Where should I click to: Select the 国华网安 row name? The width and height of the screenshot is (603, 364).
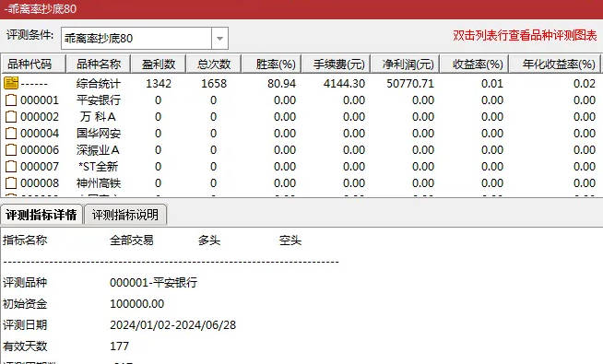click(x=99, y=133)
